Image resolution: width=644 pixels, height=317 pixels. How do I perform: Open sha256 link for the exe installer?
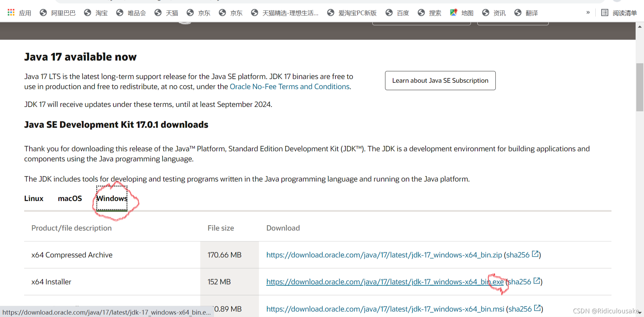point(524,282)
